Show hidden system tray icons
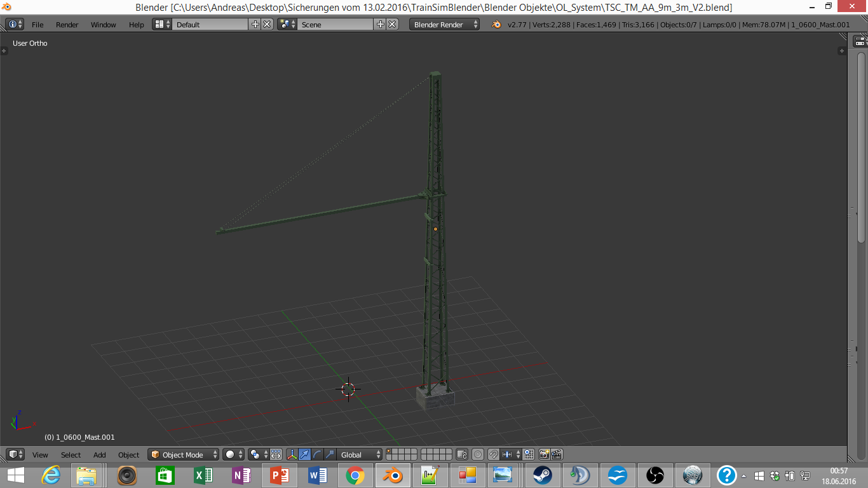This screenshot has height=488, width=868. click(x=744, y=476)
